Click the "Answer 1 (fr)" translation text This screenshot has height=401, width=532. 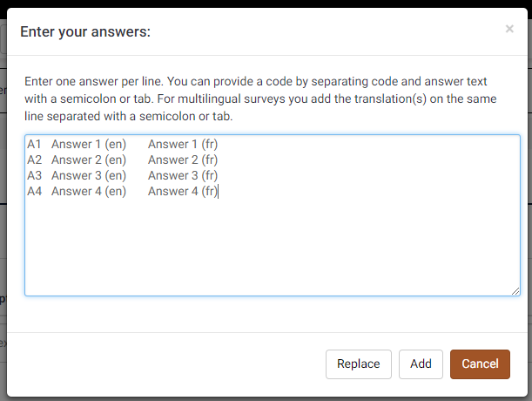(x=182, y=144)
